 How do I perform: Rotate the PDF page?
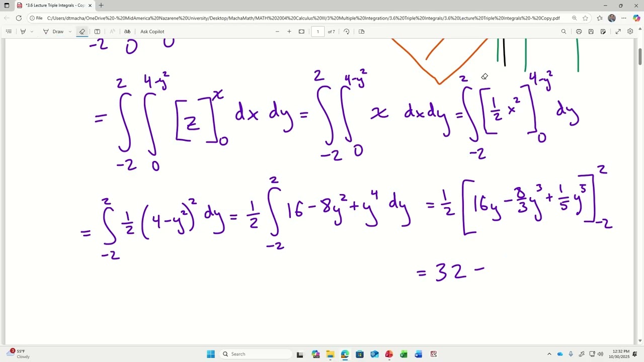pos(346,31)
